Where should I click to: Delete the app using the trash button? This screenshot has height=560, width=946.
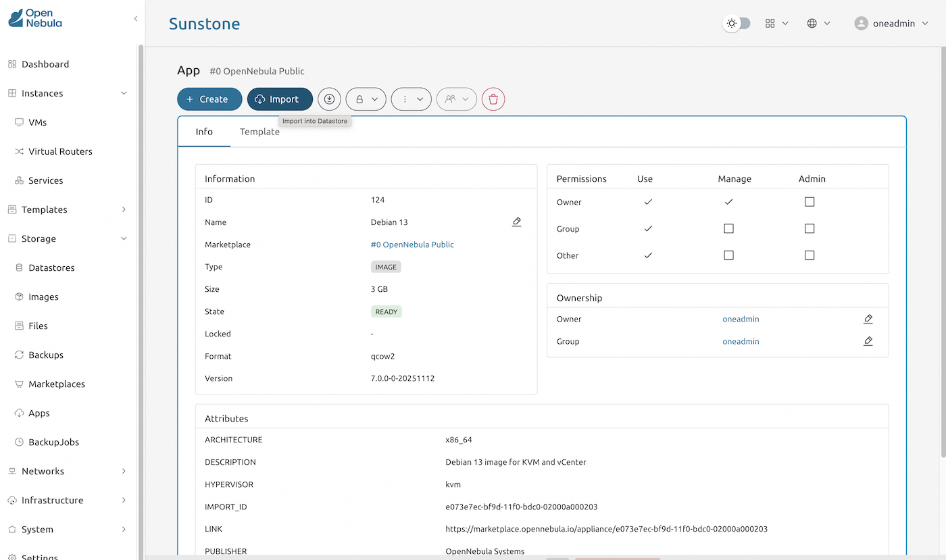point(493,99)
